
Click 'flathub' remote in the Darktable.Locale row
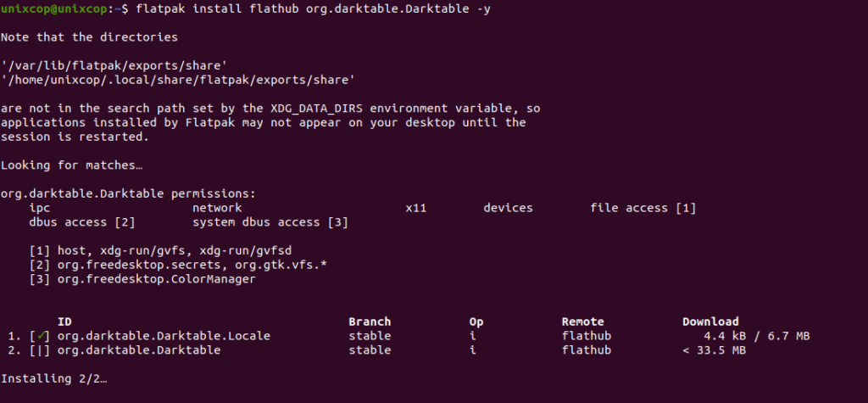tap(587, 336)
